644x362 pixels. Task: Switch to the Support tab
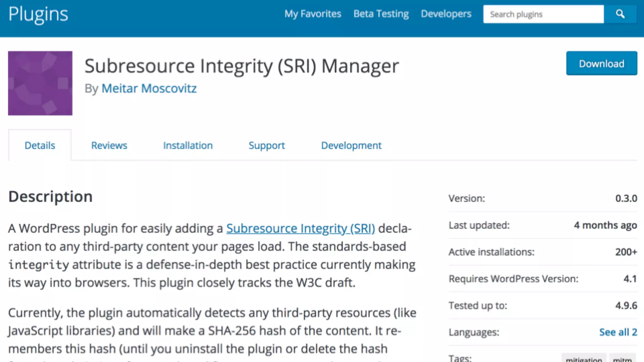pos(267,145)
